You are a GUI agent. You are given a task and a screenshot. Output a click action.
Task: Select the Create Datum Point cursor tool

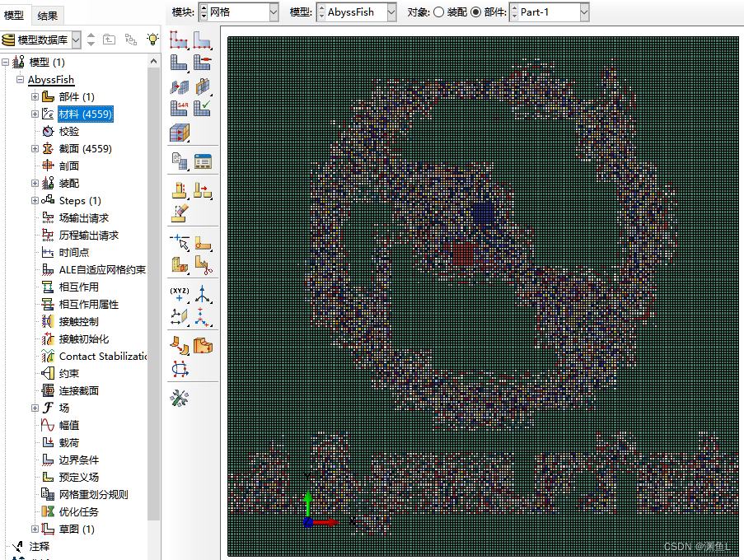tap(180, 243)
